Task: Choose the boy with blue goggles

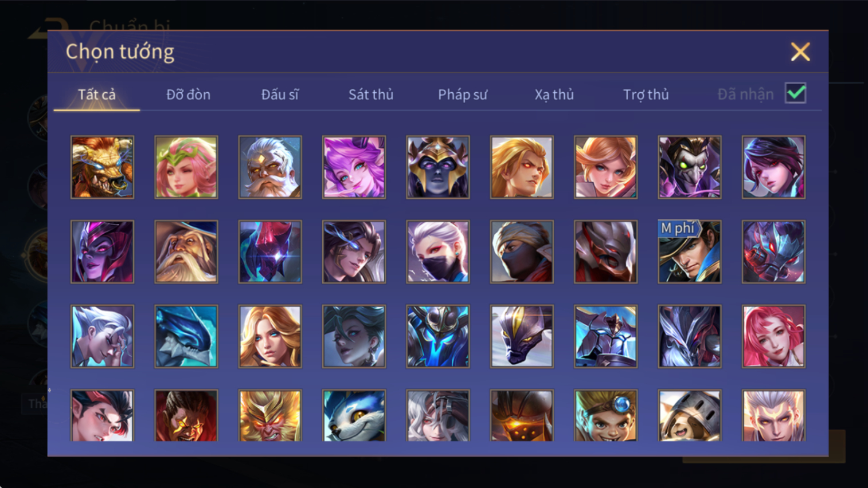Action: (x=605, y=416)
